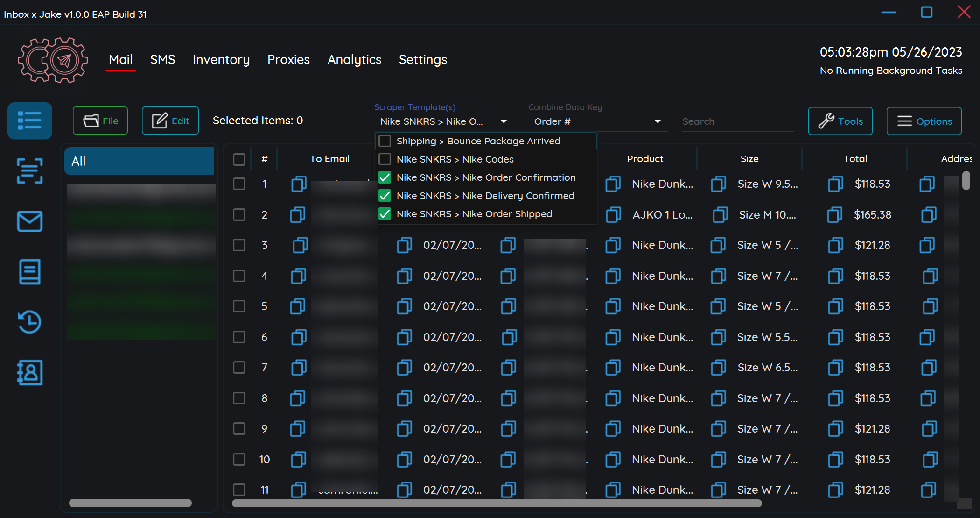Click into the Search field
The image size is (980, 518).
(736, 121)
